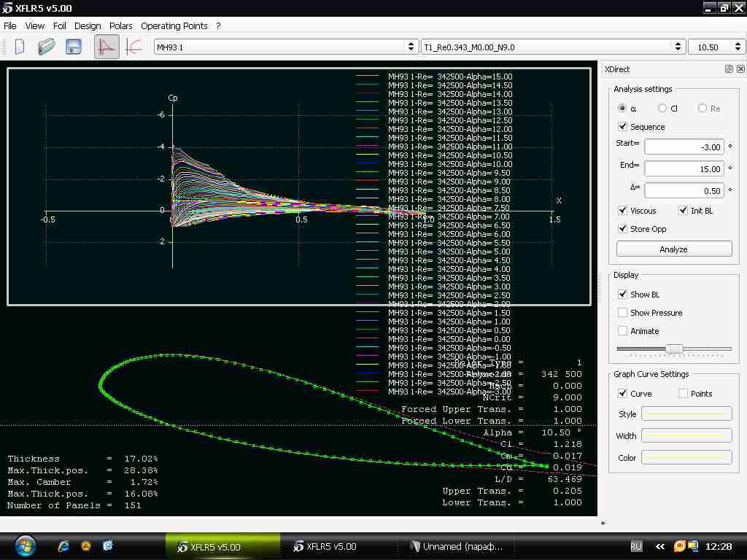Open a project with the folder icon

(47, 47)
